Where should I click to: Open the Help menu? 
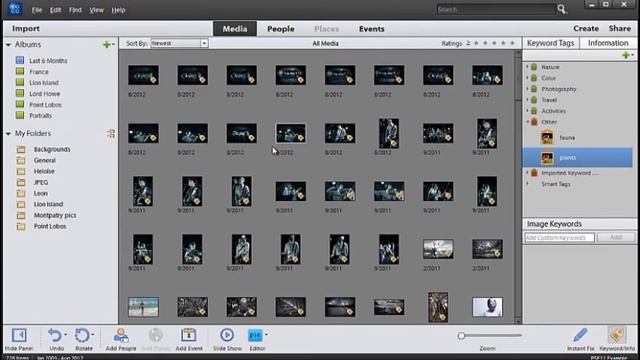(x=118, y=10)
